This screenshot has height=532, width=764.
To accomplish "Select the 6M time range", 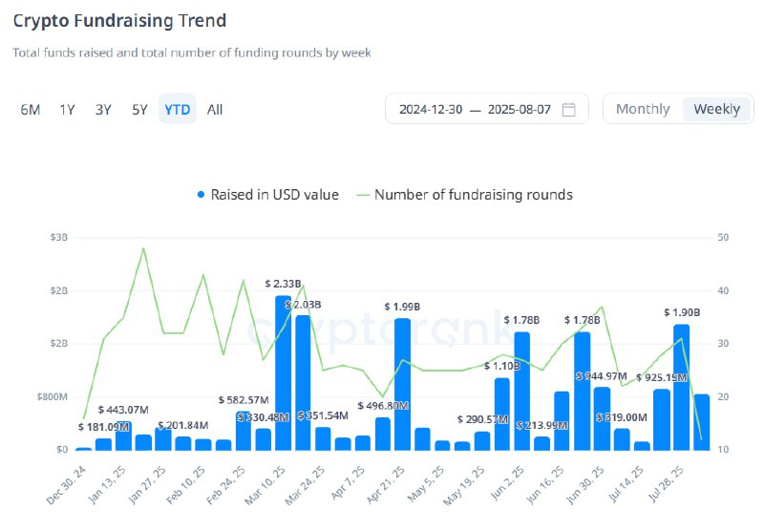I will [x=31, y=109].
